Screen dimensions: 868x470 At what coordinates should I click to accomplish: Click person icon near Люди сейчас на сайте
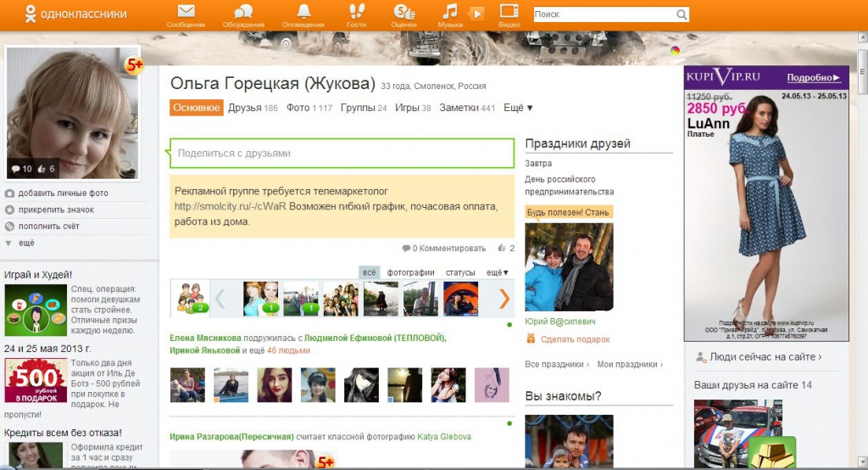point(701,357)
